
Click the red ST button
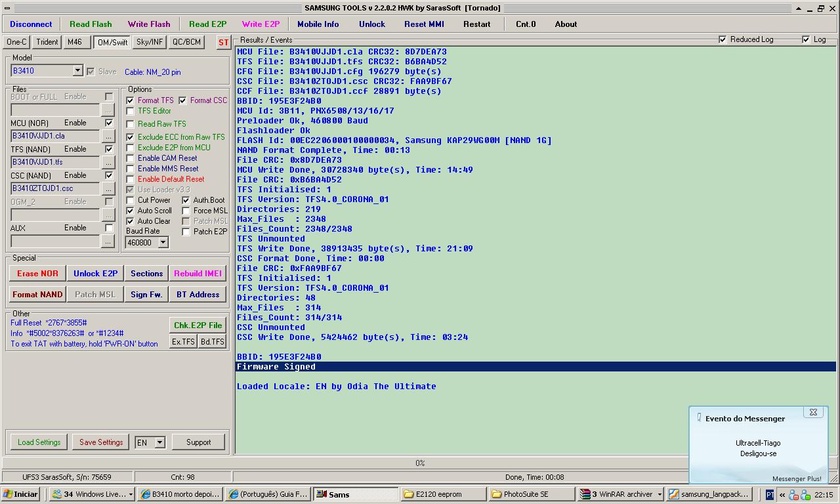click(223, 42)
